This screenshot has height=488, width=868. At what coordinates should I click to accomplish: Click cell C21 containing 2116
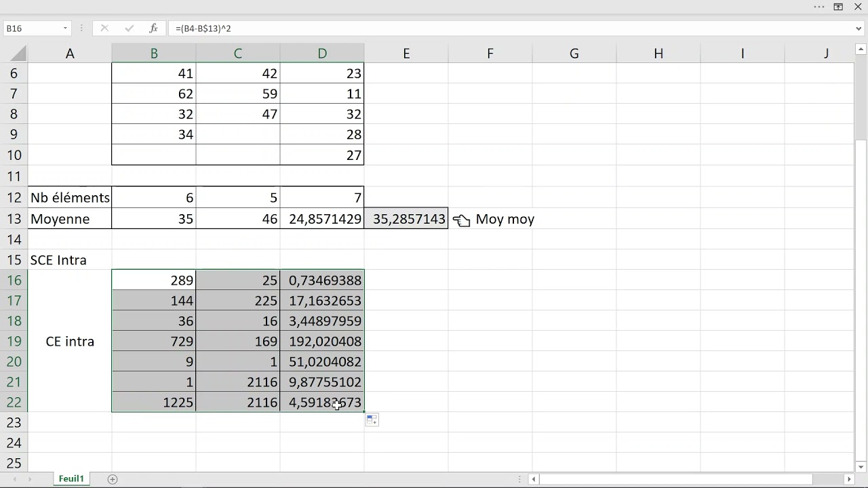coord(238,382)
